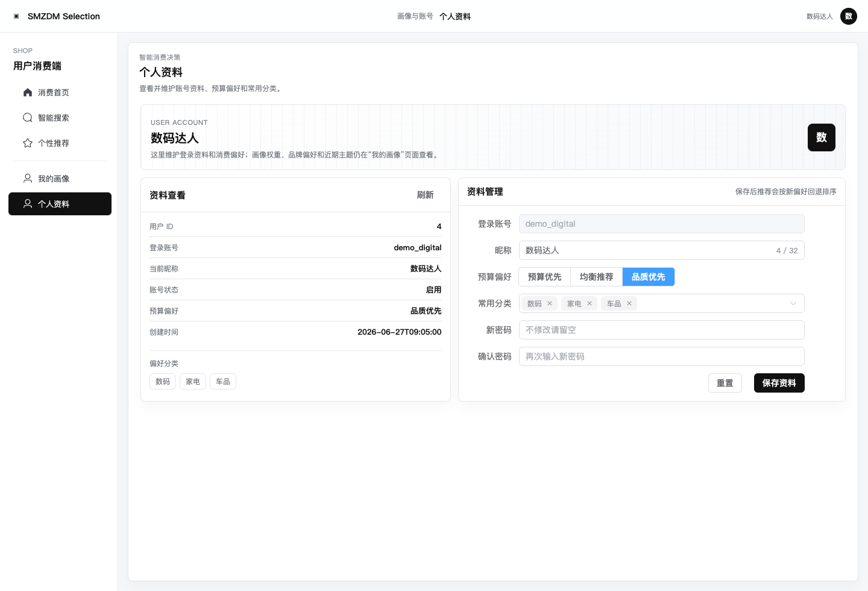
Task: Expand the 常用分类 dropdown arrow
Action: [x=793, y=303]
